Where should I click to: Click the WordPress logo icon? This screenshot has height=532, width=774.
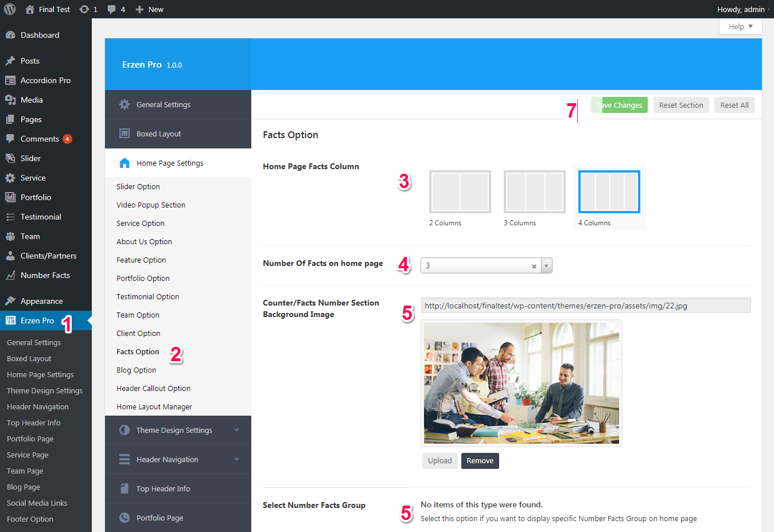10,9
